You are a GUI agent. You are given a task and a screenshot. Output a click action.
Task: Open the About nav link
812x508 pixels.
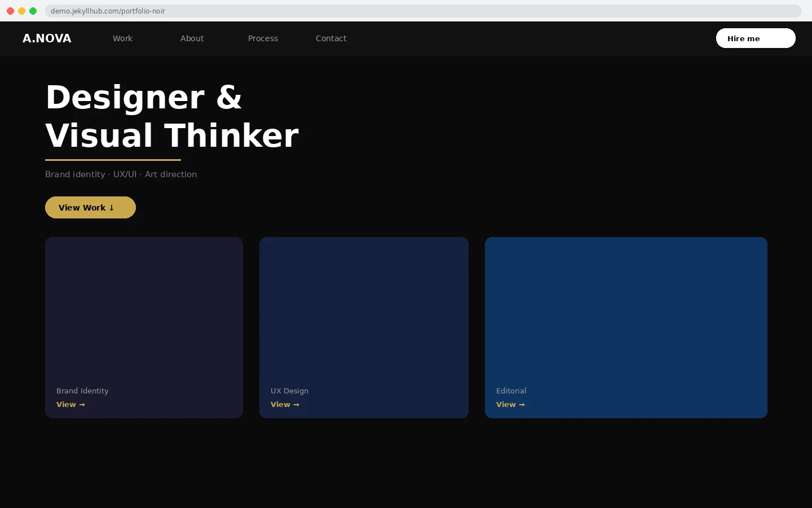tap(192, 38)
